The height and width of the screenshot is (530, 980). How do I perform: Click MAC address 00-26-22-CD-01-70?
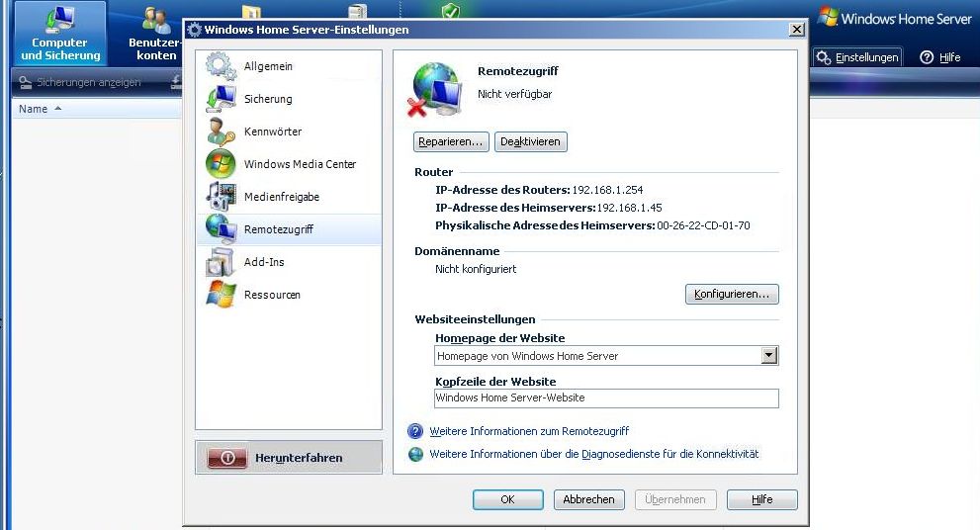[x=703, y=225]
